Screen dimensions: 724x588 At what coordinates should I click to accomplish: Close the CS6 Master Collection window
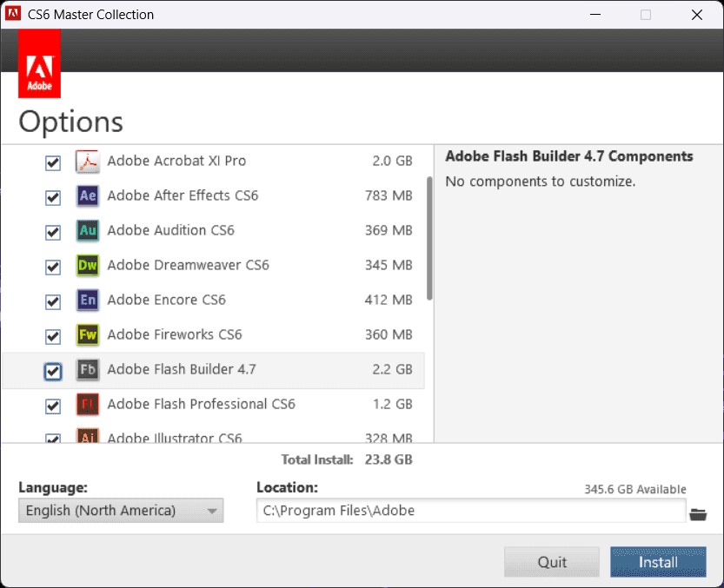pyautogui.click(x=697, y=15)
